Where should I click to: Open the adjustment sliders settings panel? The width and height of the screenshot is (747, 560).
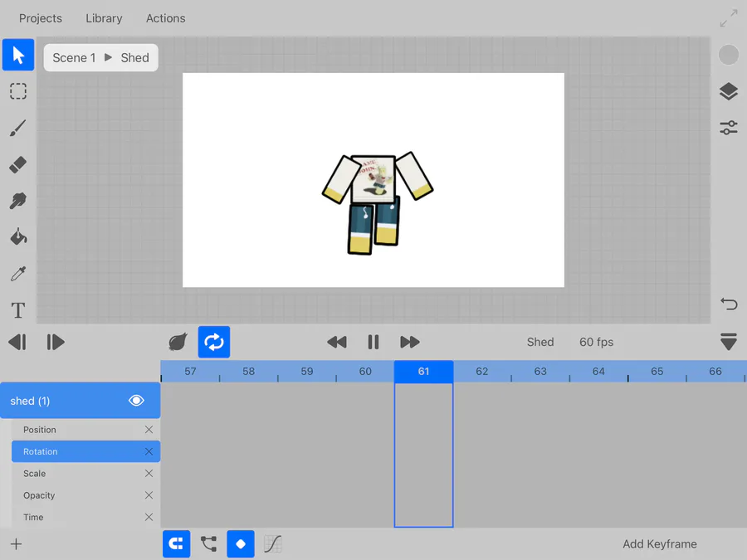(729, 128)
